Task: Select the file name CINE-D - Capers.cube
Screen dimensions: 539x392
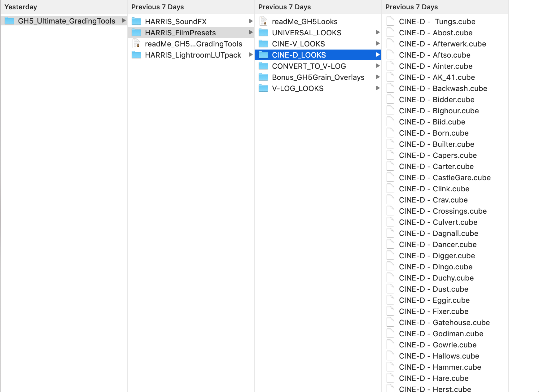Action: pos(438,155)
